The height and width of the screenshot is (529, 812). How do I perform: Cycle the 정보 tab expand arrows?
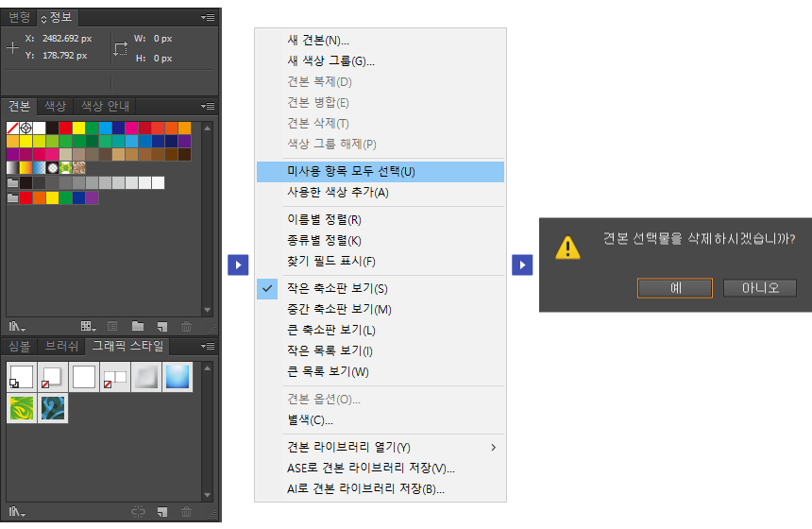(x=43, y=19)
